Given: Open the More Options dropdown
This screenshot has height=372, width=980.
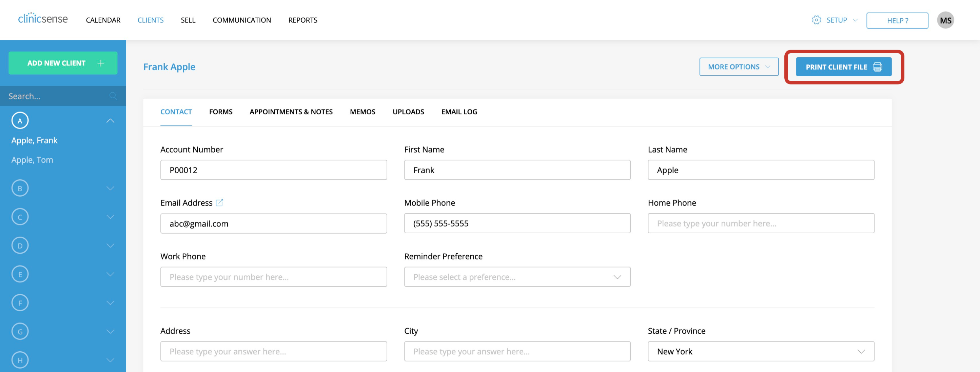Looking at the screenshot, I should click(739, 66).
